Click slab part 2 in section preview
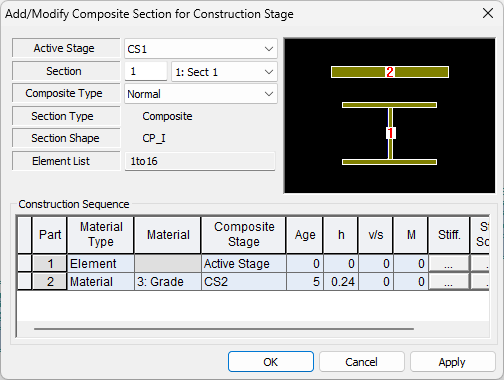 pos(390,72)
